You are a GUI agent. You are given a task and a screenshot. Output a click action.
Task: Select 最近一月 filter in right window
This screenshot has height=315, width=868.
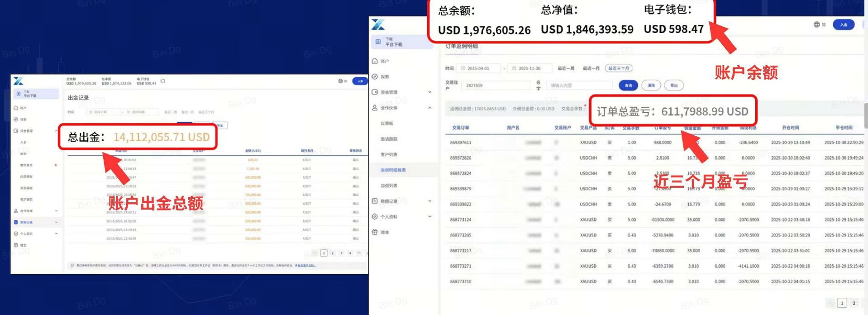tap(591, 68)
